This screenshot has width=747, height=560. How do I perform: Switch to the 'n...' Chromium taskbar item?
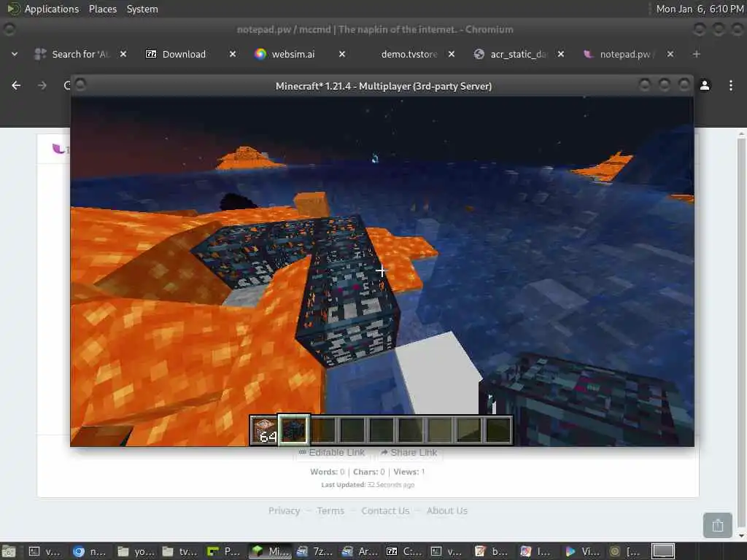[90, 551]
